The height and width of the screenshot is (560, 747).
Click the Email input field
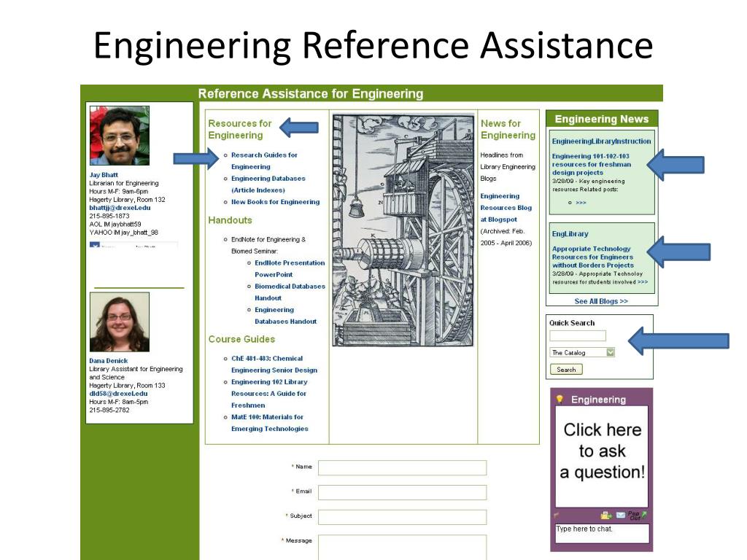402,492
